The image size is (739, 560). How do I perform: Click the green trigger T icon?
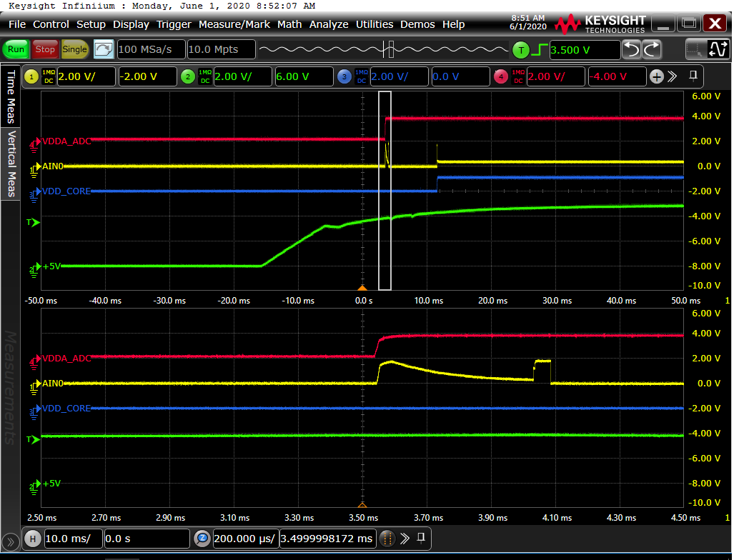click(x=521, y=50)
